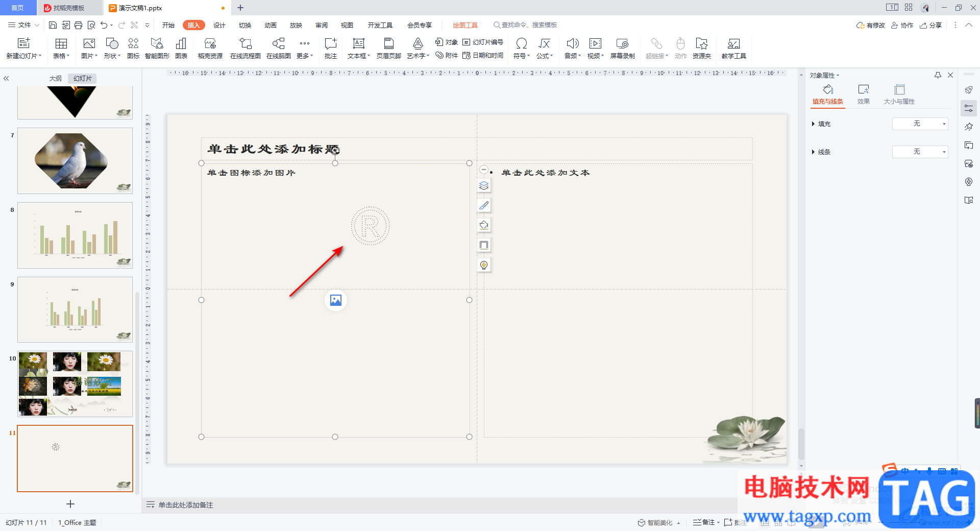Image resolution: width=980 pixels, height=531 pixels.
Task: Add a comment with the 批注 icon
Action: click(331, 49)
